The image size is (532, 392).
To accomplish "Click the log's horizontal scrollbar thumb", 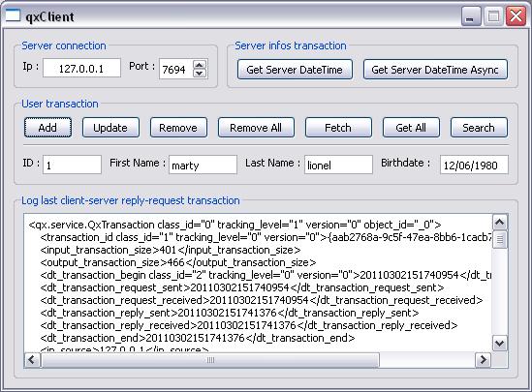I will pos(209,359).
